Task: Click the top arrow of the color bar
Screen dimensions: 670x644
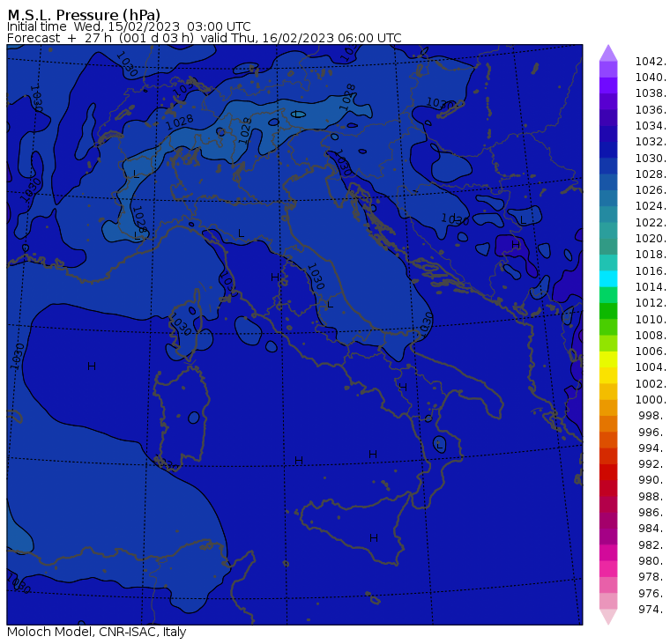Action: click(x=608, y=53)
